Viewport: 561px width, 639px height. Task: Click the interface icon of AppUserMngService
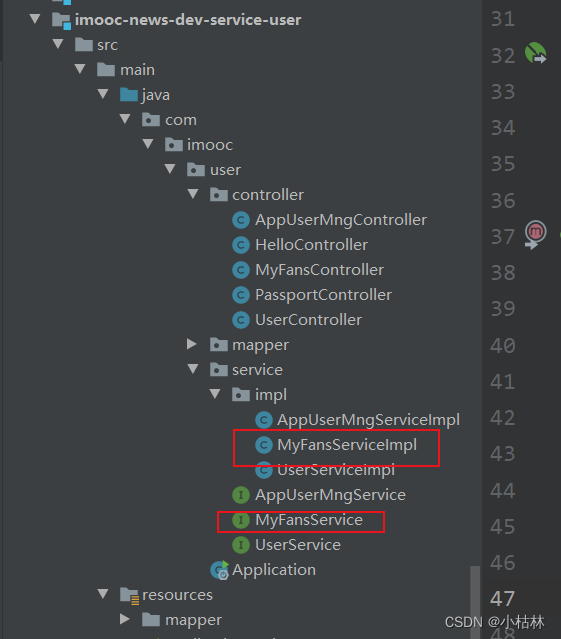click(x=241, y=495)
